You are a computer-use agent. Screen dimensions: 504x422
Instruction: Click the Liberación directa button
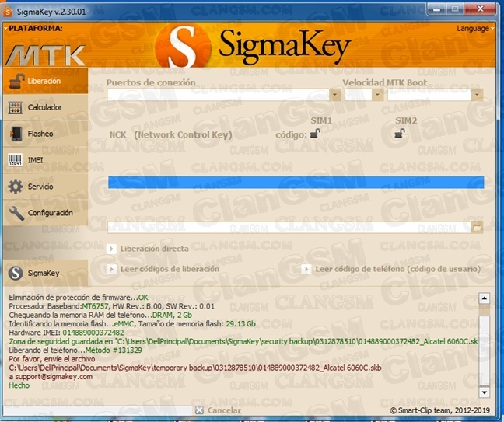148,249
